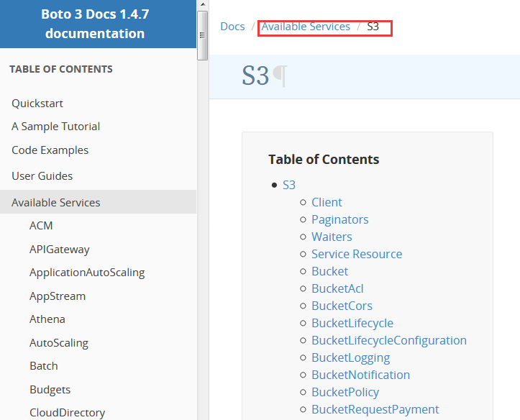This screenshot has width=520, height=420.
Task: Jump to BucketCors section
Action: [342, 306]
